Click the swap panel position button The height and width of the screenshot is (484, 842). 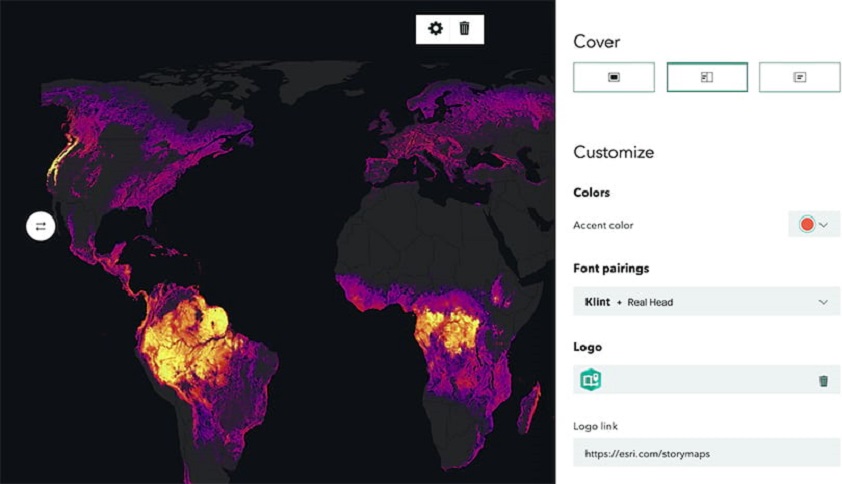(x=40, y=226)
